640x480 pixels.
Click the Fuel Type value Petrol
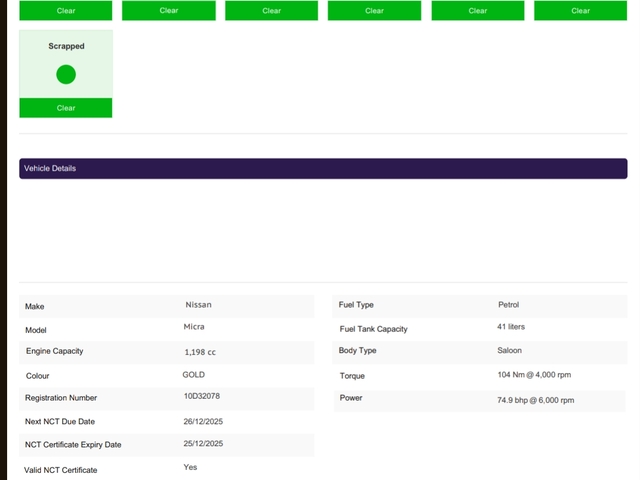click(x=508, y=305)
